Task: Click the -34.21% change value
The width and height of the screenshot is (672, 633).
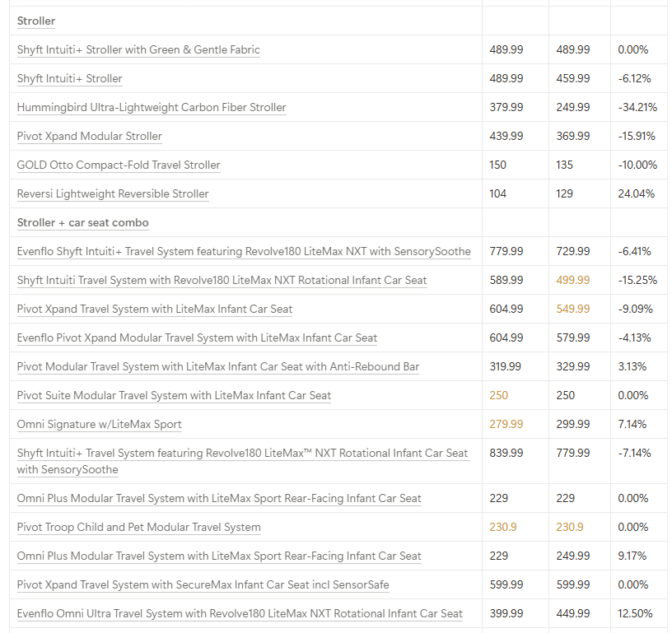Action: tap(637, 107)
